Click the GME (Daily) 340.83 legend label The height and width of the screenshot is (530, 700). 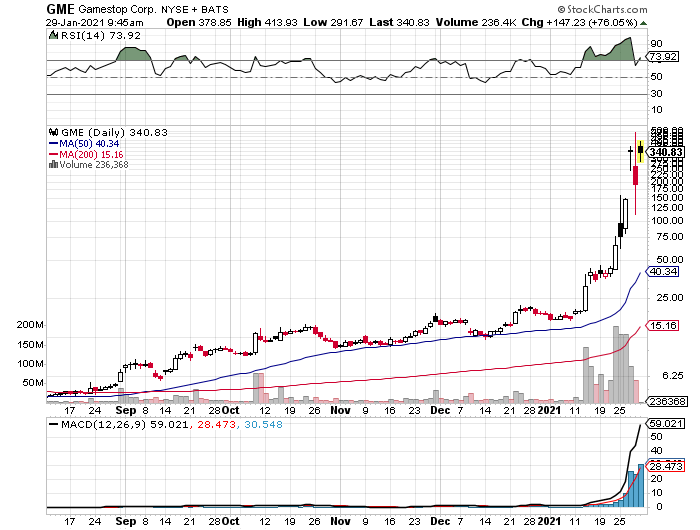point(114,133)
